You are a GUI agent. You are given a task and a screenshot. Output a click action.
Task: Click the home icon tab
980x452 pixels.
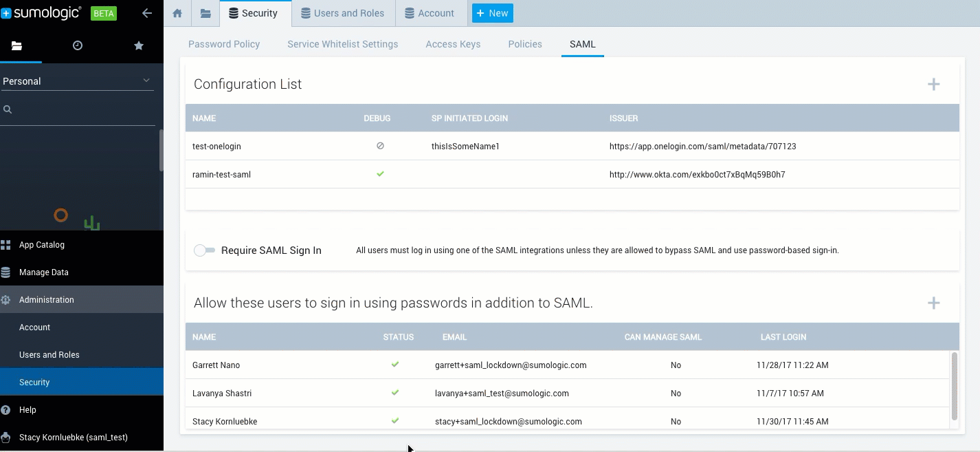click(x=177, y=13)
